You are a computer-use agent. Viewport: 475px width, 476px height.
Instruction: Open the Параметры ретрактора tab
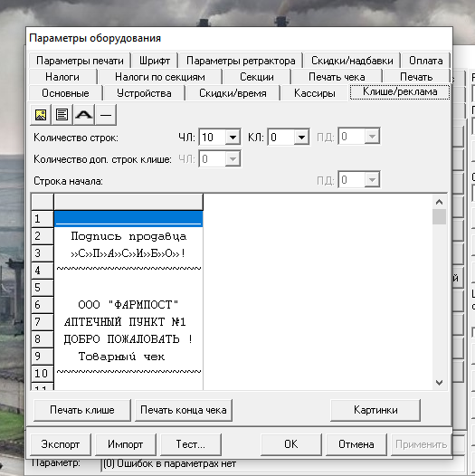point(241,61)
